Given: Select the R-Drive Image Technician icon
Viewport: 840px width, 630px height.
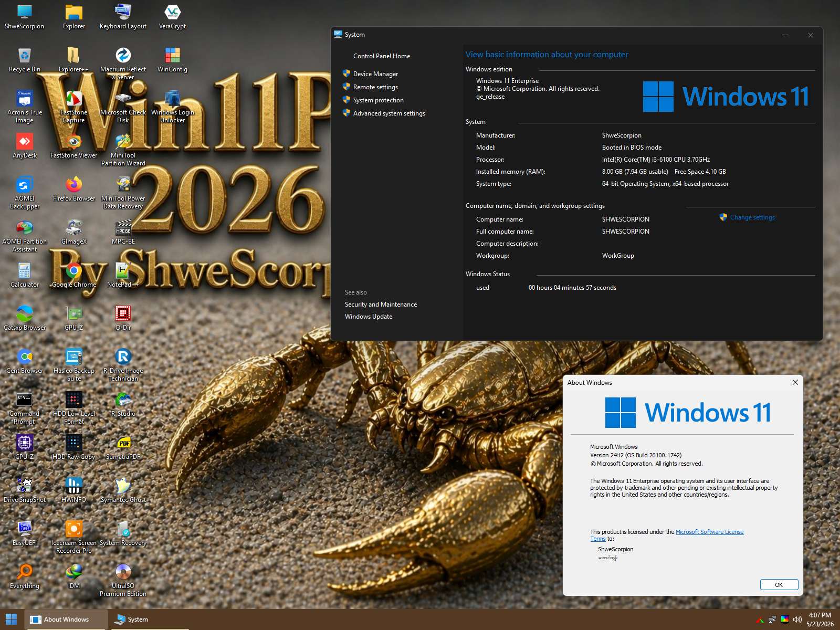Looking at the screenshot, I should click(123, 365).
